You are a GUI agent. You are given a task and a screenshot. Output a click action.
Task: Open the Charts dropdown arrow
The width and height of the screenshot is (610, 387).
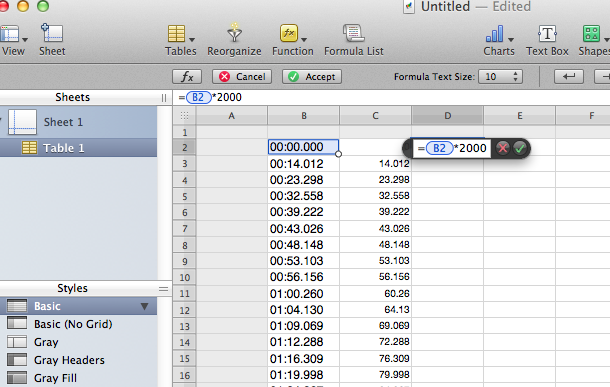click(511, 40)
